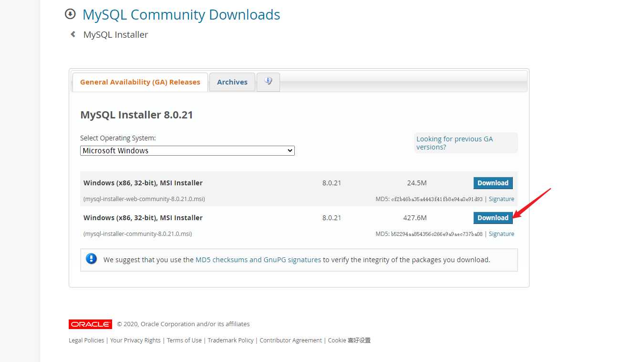This screenshot has width=644, height=362.
Task: Click the file name mysql-installer-web-community-8.0.21.0.msi
Action: 144,199
